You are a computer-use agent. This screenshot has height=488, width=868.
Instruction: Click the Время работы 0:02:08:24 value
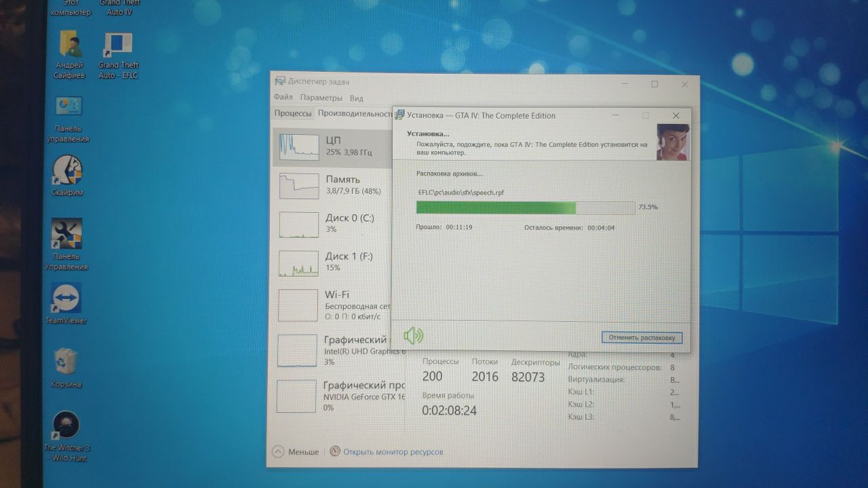coord(449,410)
